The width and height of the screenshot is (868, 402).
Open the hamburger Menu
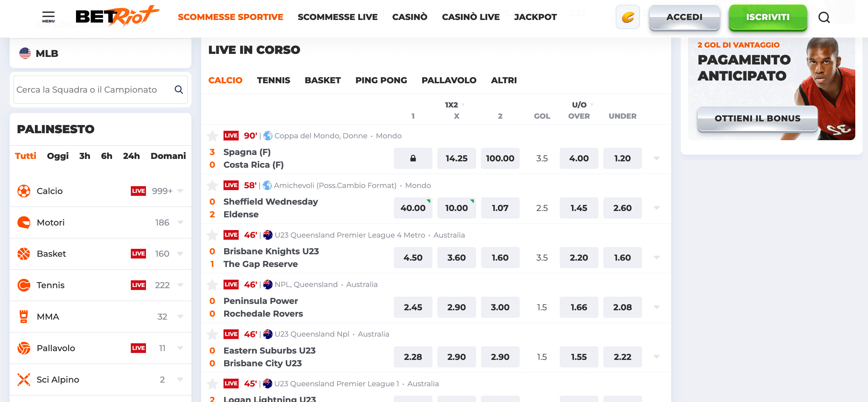pyautogui.click(x=48, y=16)
